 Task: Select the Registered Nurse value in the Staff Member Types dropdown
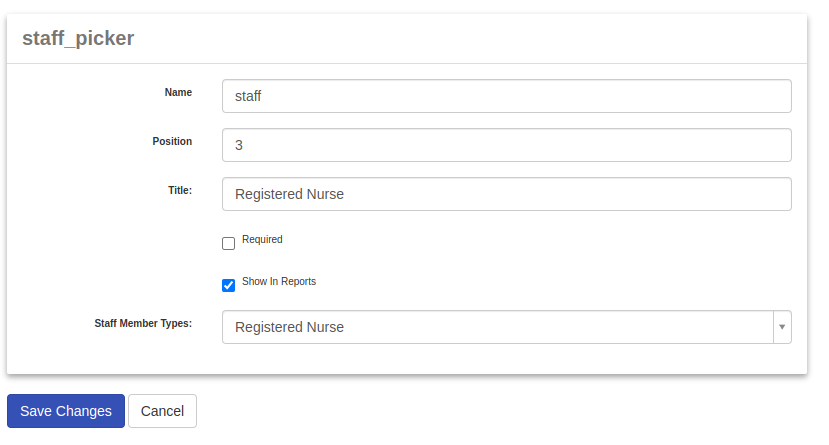(x=289, y=327)
